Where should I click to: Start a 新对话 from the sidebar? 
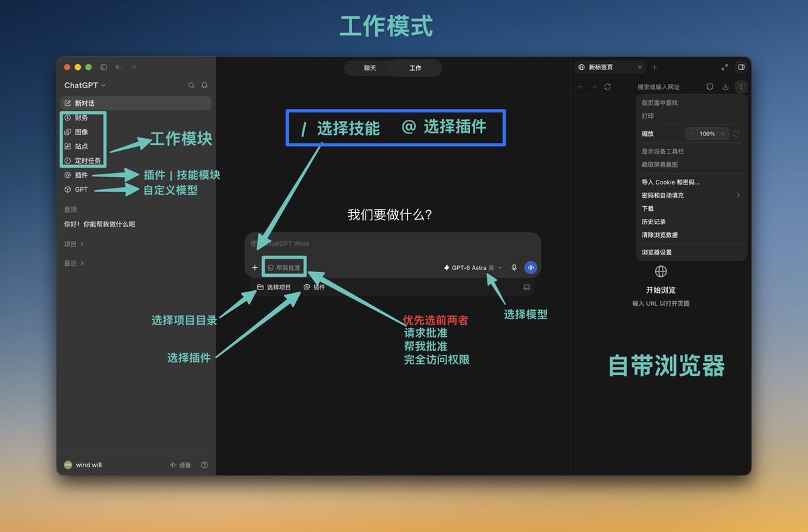136,103
